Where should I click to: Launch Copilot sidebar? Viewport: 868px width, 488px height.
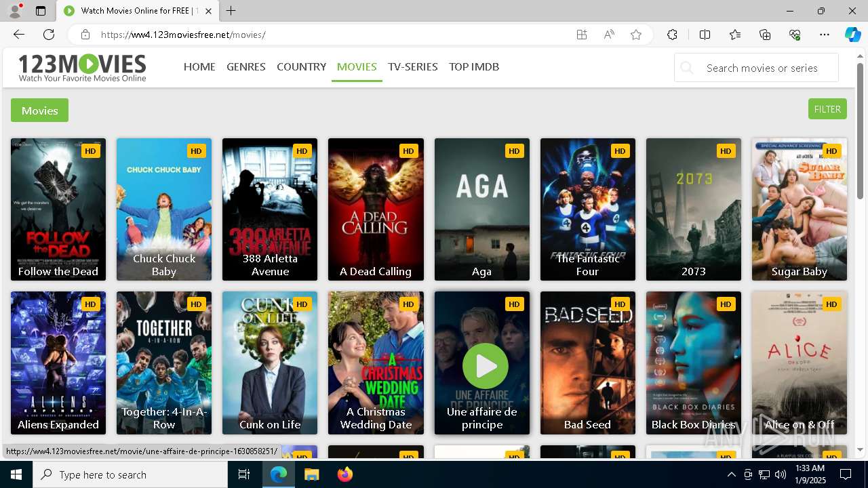pos(852,35)
